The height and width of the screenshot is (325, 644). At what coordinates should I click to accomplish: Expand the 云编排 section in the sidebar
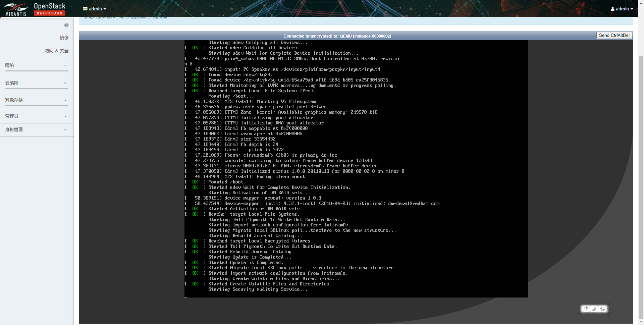point(37,83)
